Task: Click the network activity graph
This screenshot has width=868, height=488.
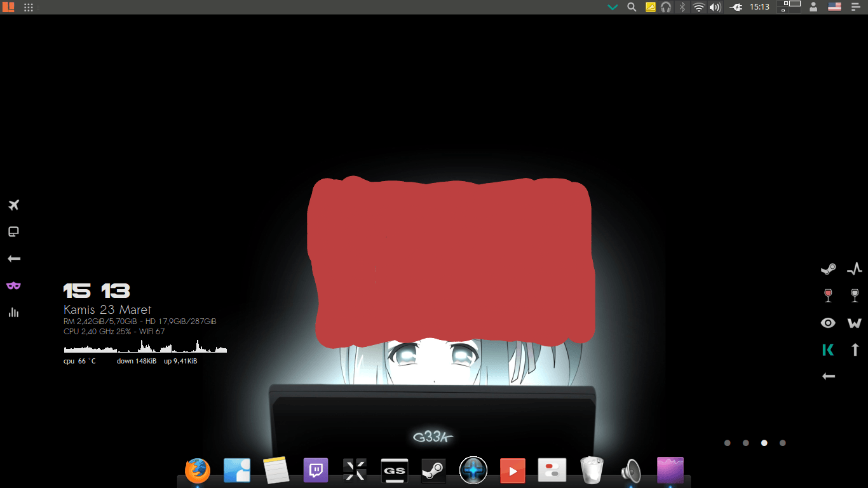Action: coord(146,346)
